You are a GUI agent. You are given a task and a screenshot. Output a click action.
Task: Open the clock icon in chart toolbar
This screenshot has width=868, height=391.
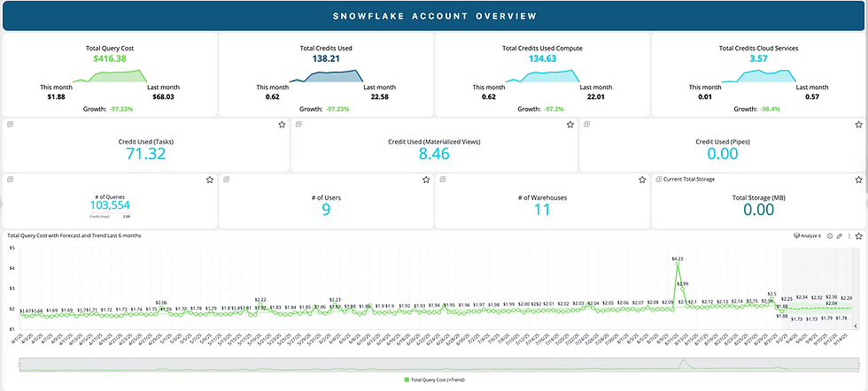click(x=830, y=236)
